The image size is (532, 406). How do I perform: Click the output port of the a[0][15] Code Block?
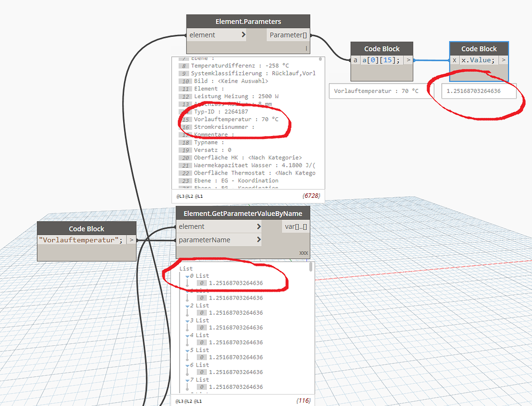coord(408,60)
